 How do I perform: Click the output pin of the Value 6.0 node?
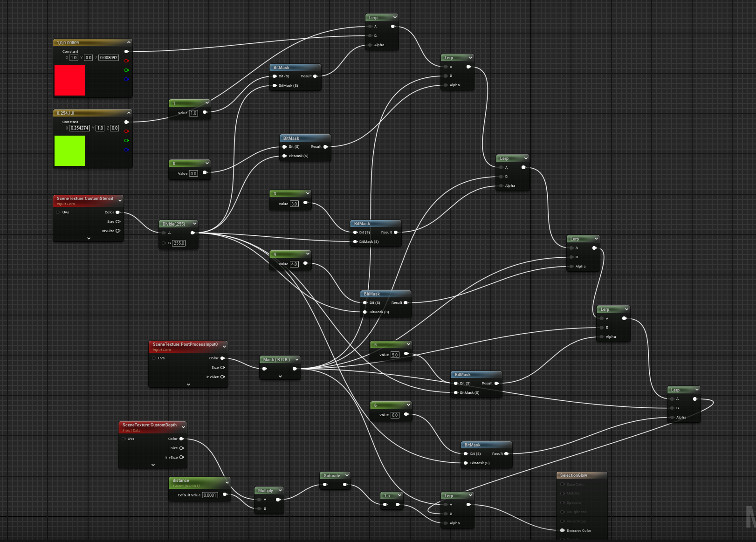(x=406, y=414)
